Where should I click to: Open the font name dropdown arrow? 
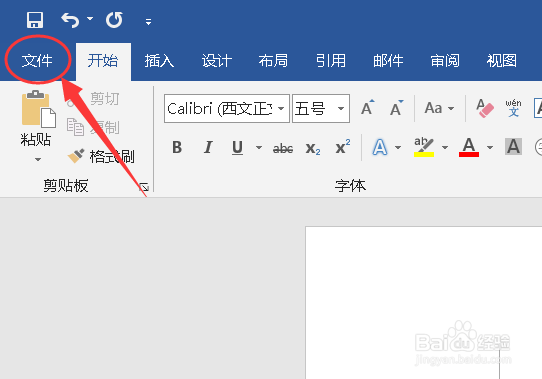tap(281, 109)
